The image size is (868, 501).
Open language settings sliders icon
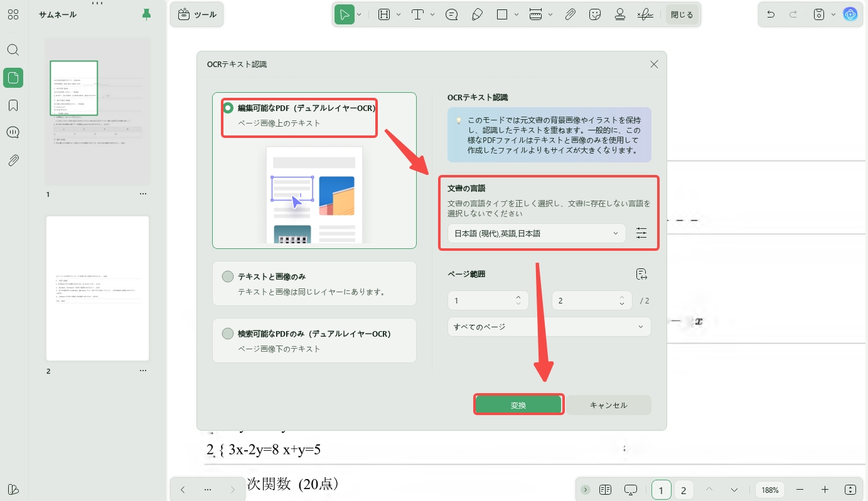[x=641, y=233]
